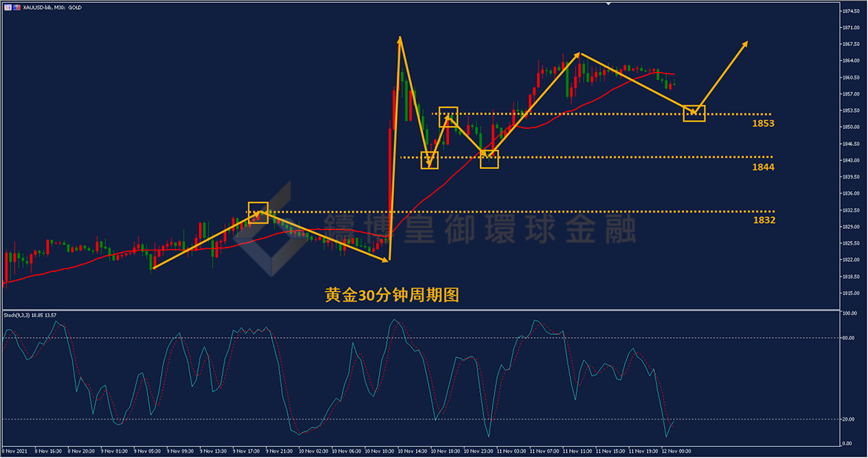Viewport: 868px width, 458px height.
Task: Click the yellow rectangle at projected 1853 pullback
Action: coord(694,113)
